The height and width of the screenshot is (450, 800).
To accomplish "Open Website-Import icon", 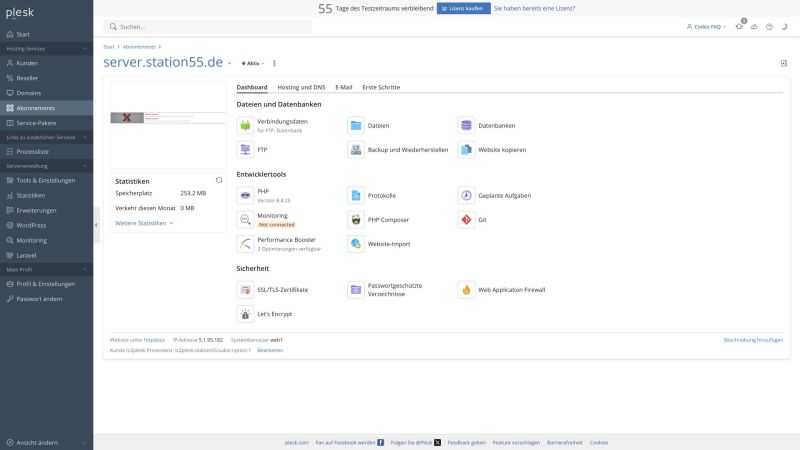I will point(356,244).
